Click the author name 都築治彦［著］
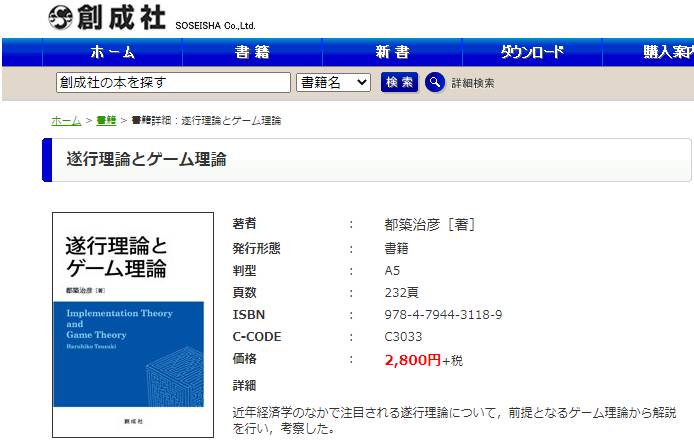The image size is (694, 440). click(x=429, y=224)
